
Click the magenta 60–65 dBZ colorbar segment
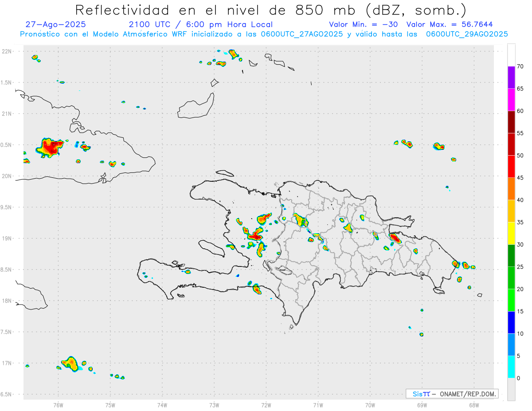tap(511, 99)
